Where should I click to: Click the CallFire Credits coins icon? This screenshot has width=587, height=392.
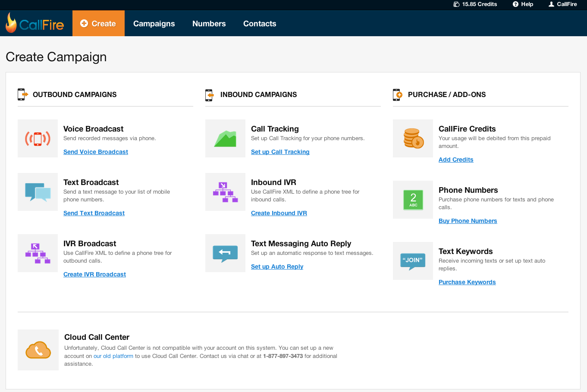(x=413, y=138)
